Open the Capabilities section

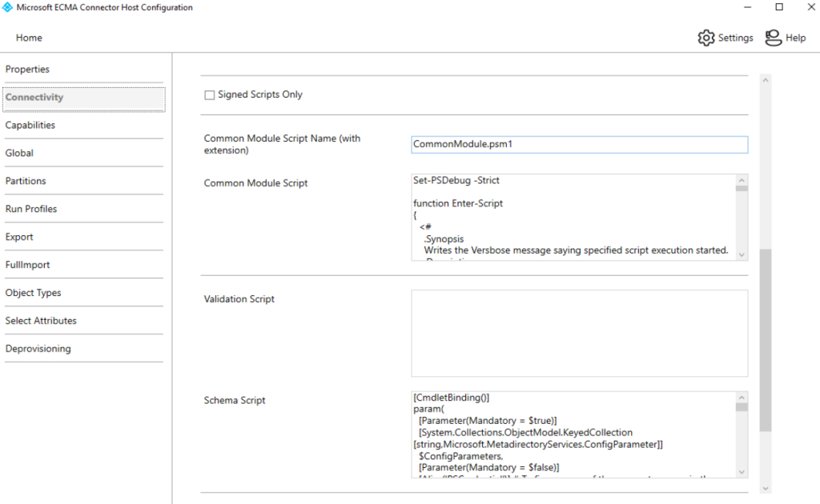click(x=31, y=125)
